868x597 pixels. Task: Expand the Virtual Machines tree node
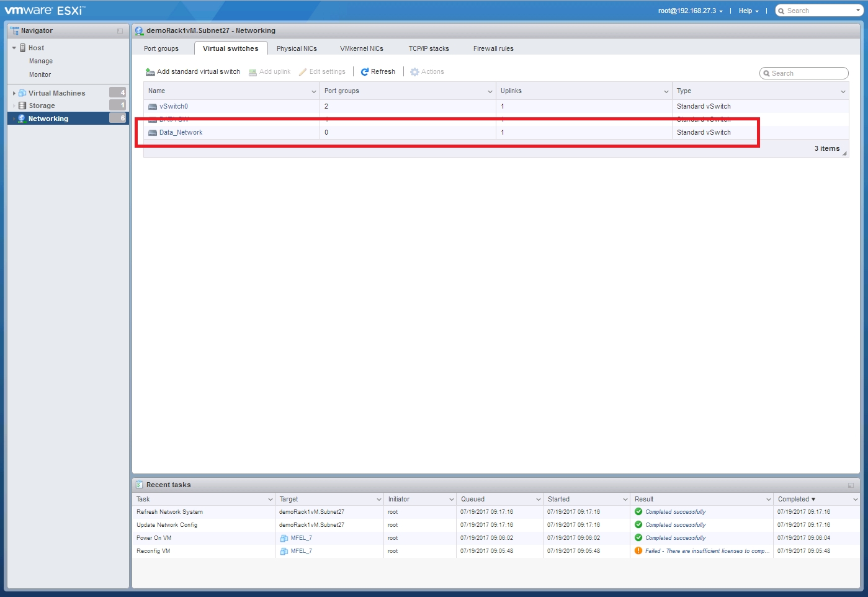tap(14, 93)
